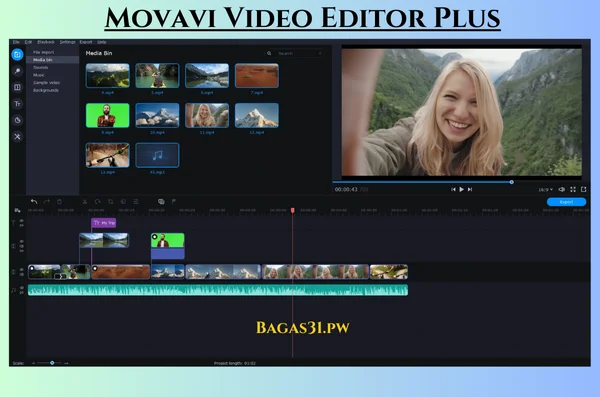The height and width of the screenshot is (397, 600).
Task: Select the 13.mp4 bike handlebar thumbnail
Action: [x=108, y=155]
